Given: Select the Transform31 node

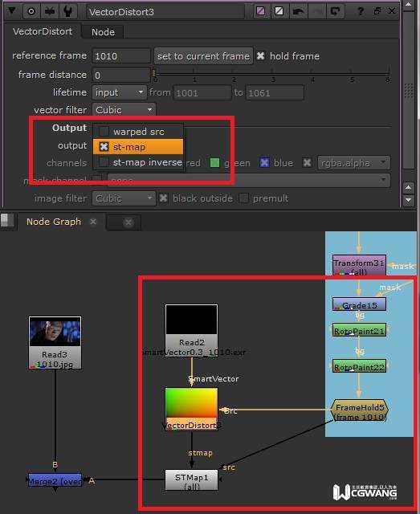Looking at the screenshot, I should pyautogui.click(x=359, y=266).
